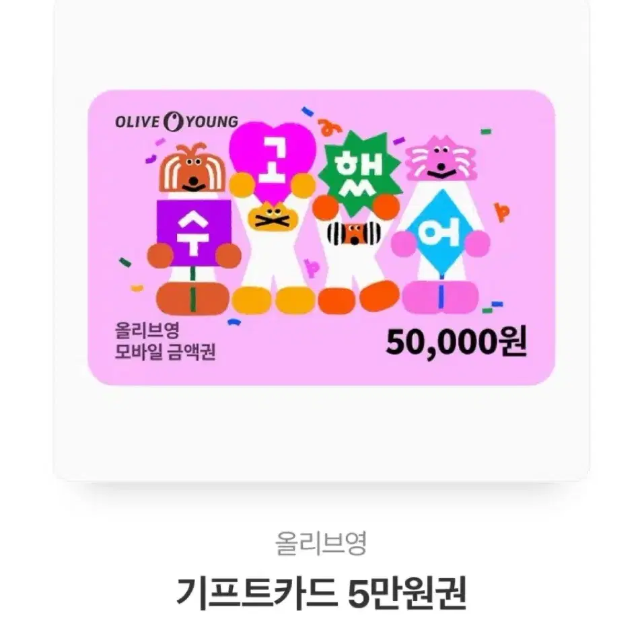The image size is (644, 644).
Task: Click the 올리브영 brand name link
Action: click(x=321, y=543)
